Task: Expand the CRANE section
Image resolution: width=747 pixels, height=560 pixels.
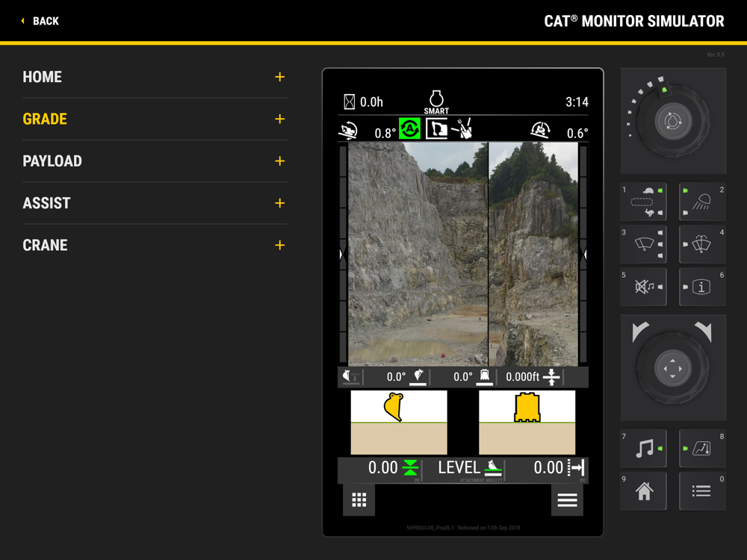Action: 279,245
